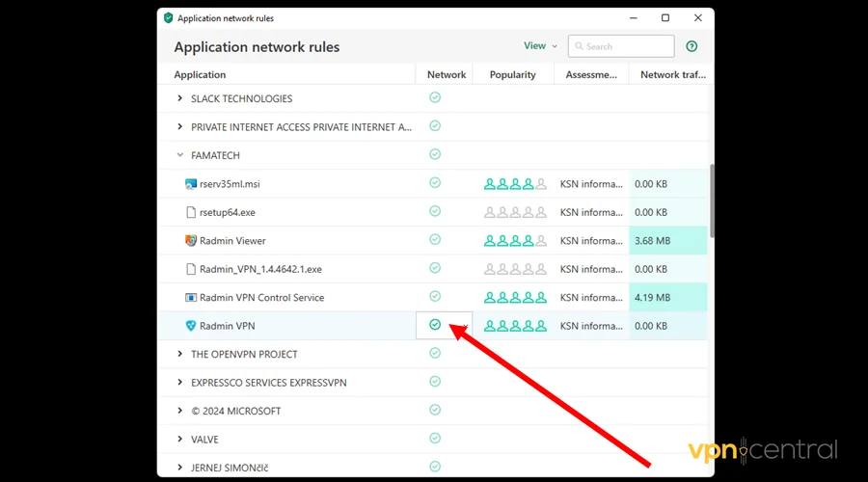The image size is (868, 482).
Task: Click the help question mark icon
Action: click(692, 46)
